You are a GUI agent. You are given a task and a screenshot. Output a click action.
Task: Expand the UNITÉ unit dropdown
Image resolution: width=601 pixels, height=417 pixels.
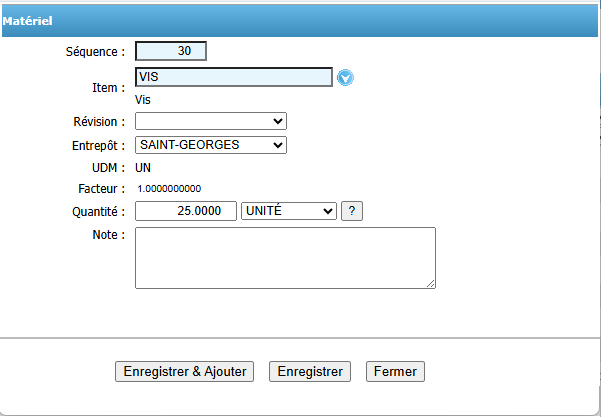click(289, 211)
